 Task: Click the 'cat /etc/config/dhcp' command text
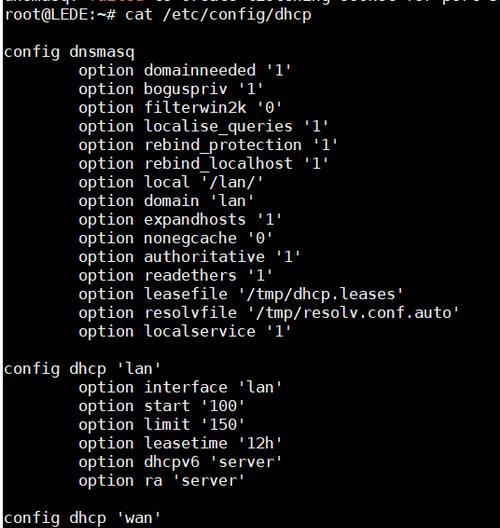[x=218, y=15]
